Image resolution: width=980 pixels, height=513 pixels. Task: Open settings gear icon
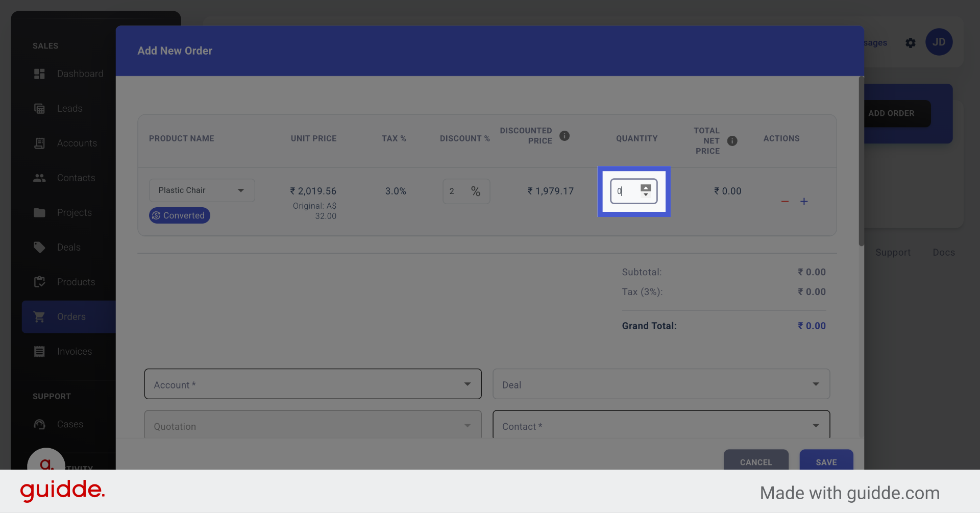(911, 43)
